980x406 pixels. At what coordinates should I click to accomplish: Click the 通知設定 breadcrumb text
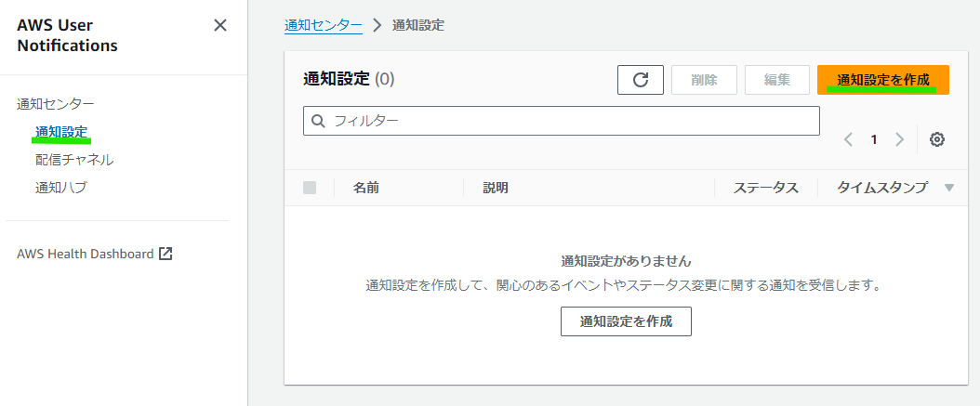click(418, 26)
